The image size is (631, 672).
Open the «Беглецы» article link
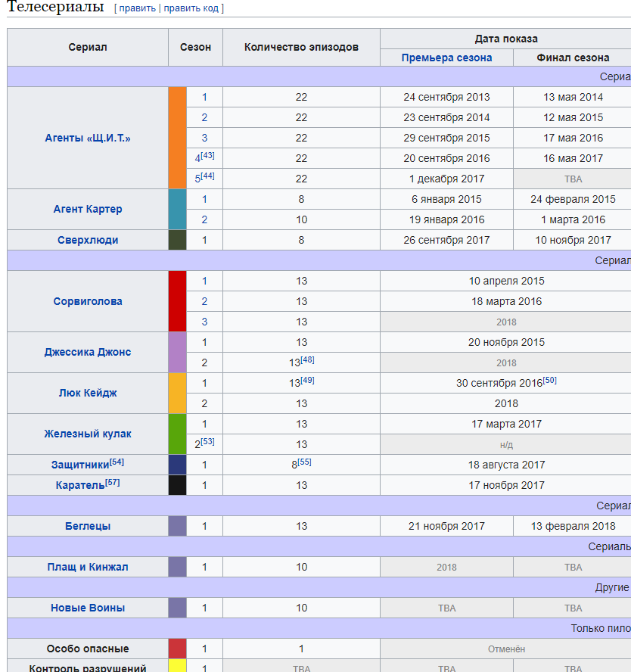[x=88, y=526]
